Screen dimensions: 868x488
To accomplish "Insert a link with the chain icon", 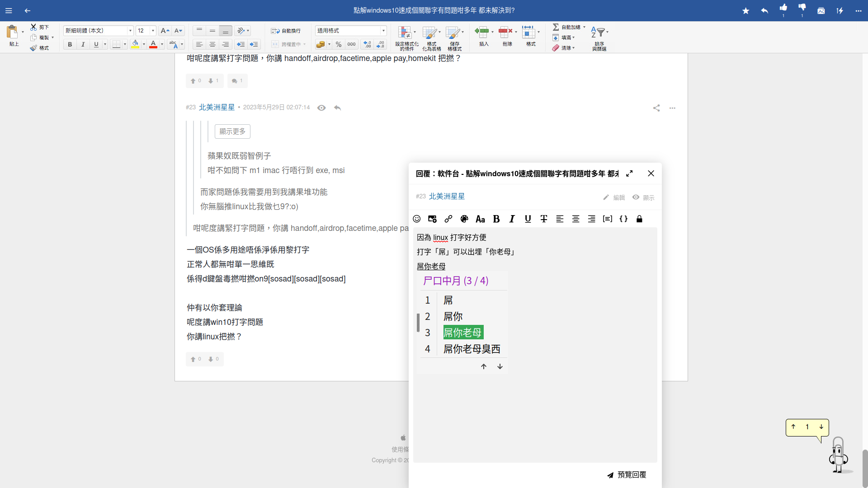I will (x=448, y=219).
